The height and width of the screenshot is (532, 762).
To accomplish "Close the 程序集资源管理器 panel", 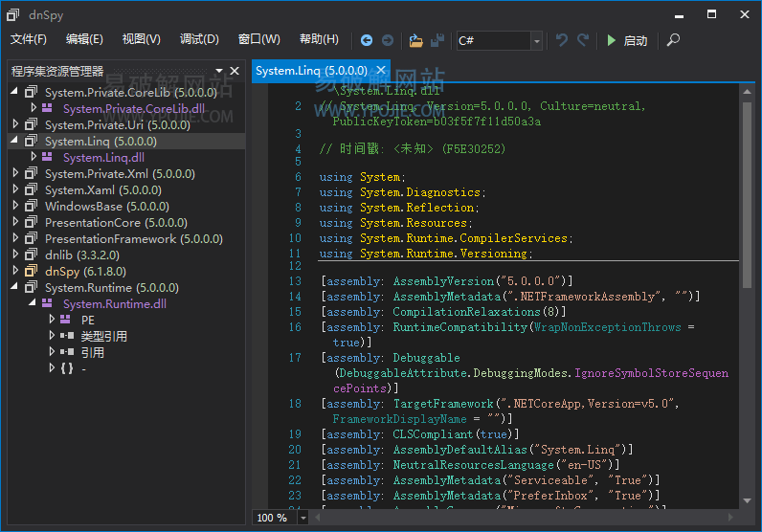I will click(235, 71).
